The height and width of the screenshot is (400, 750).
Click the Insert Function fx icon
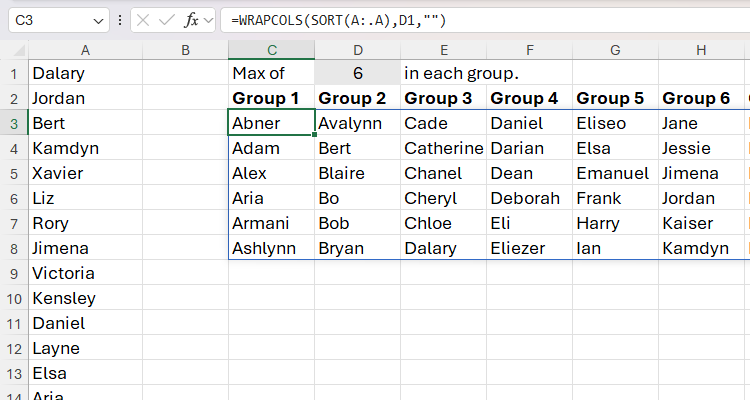(x=191, y=20)
